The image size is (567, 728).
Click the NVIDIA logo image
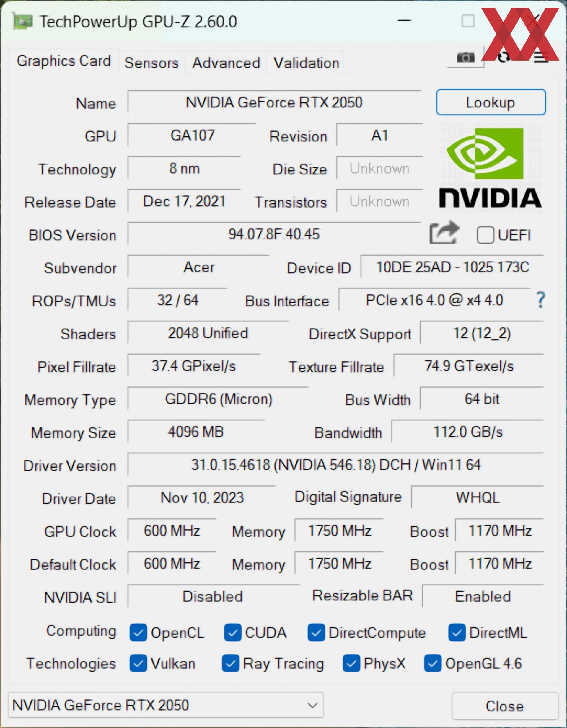point(490,167)
